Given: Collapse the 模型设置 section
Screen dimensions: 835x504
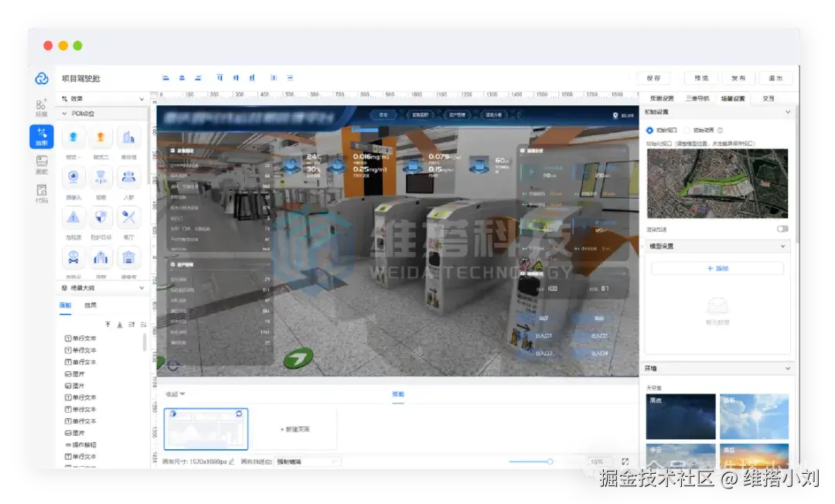Looking at the screenshot, I should click(782, 247).
